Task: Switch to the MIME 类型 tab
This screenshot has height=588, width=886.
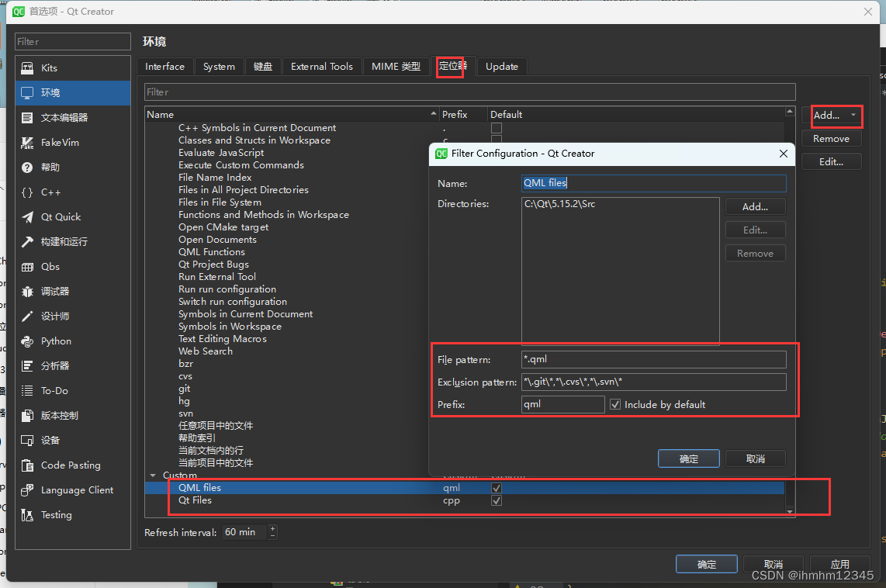Action: (396, 67)
